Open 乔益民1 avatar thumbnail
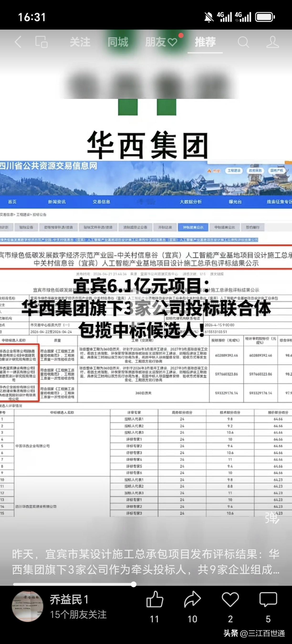The height and width of the screenshot is (644, 292). pyautogui.click(x=27, y=606)
